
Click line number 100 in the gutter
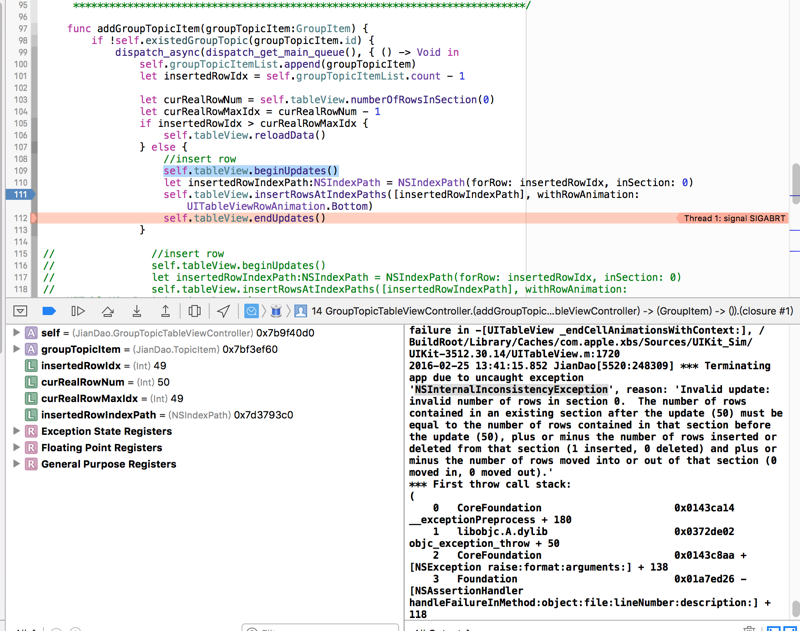point(20,64)
